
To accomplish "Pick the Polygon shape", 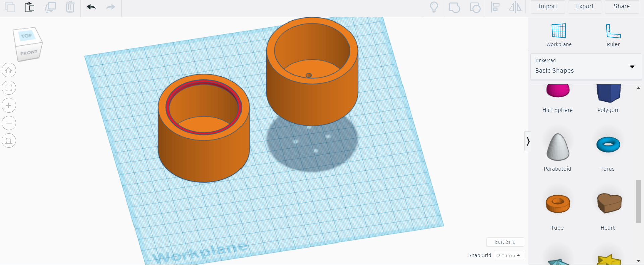I will [608, 98].
